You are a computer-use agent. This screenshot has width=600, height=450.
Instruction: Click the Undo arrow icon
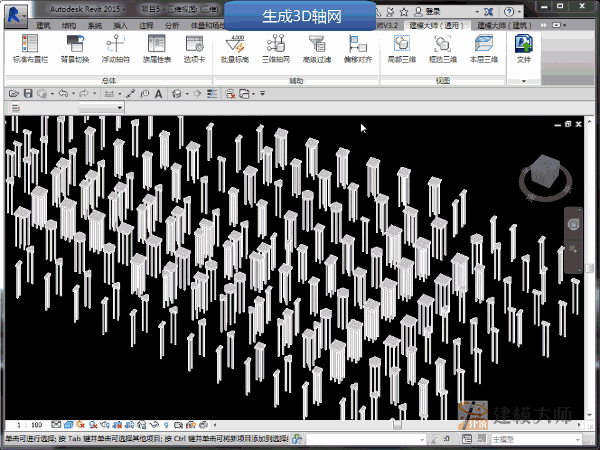tap(64, 93)
